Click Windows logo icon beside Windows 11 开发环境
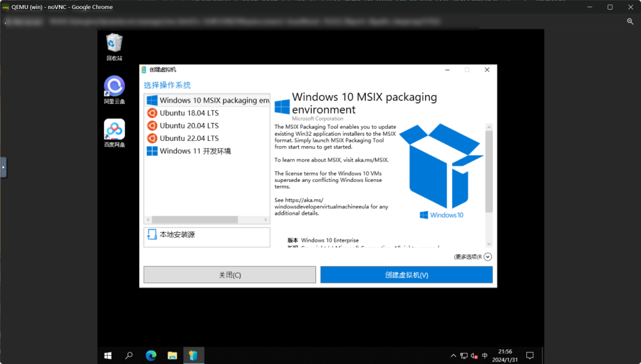 click(152, 151)
